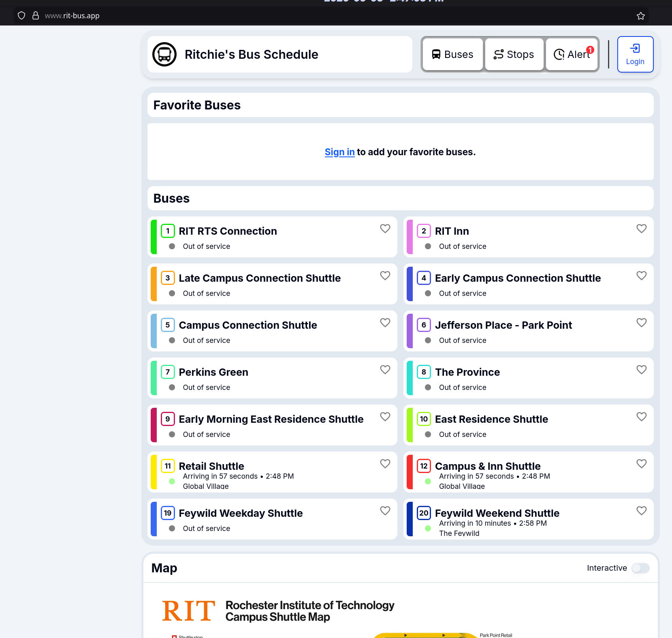This screenshot has height=638, width=672.
Task: Click route number 20 badge
Action: tap(424, 513)
